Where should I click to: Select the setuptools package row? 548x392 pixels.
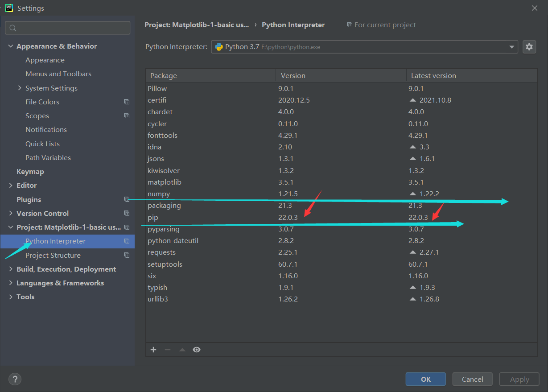[342, 264]
